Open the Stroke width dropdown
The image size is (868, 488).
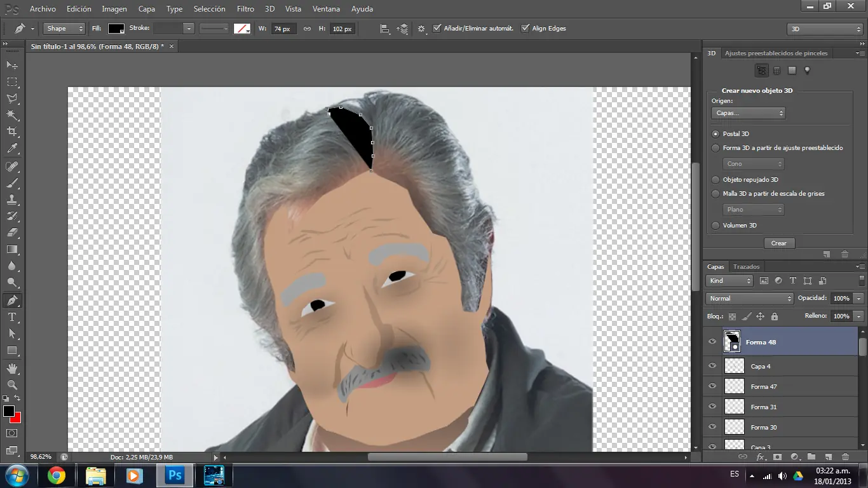pos(189,29)
